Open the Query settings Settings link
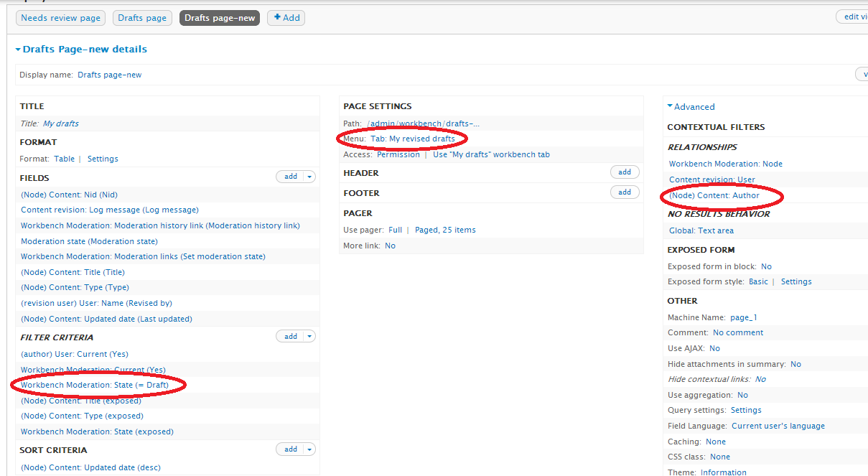The height and width of the screenshot is (476, 868). pyautogui.click(x=746, y=410)
